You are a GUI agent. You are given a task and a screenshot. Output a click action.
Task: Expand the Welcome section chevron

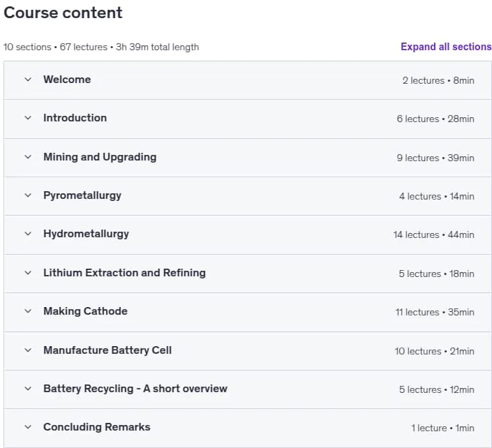(x=28, y=80)
